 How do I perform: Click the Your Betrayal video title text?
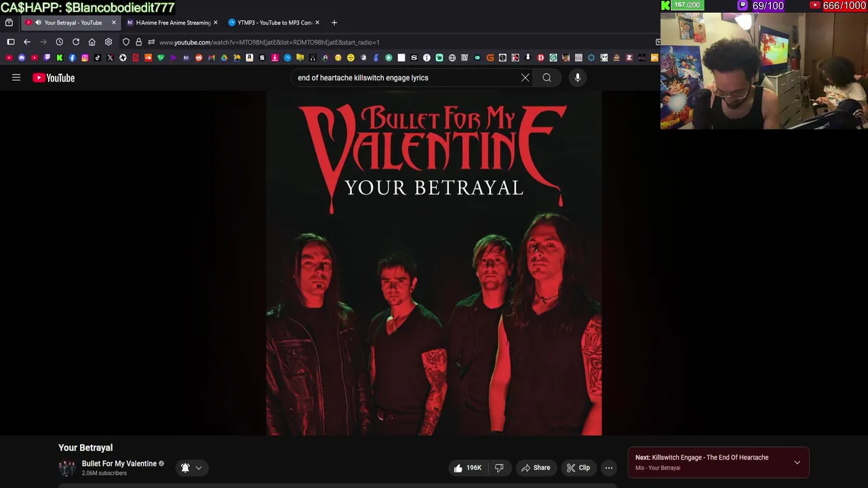tap(85, 447)
